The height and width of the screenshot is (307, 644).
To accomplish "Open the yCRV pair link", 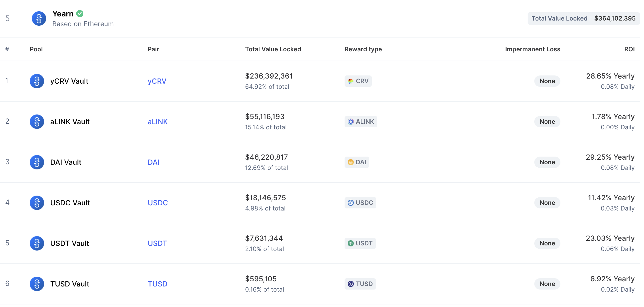I will [157, 81].
